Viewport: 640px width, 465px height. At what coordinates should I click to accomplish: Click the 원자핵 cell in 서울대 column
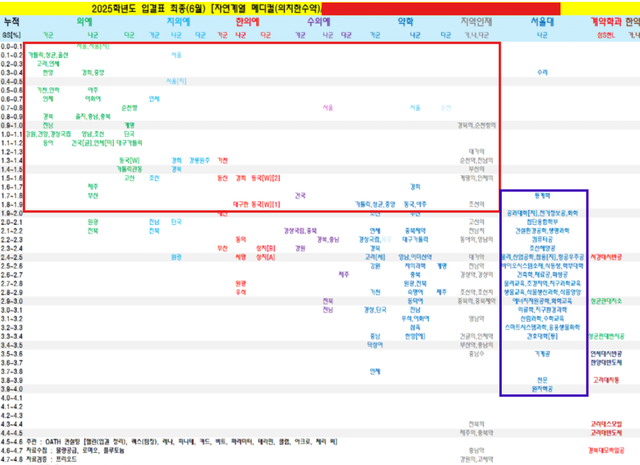[x=542, y=387]
